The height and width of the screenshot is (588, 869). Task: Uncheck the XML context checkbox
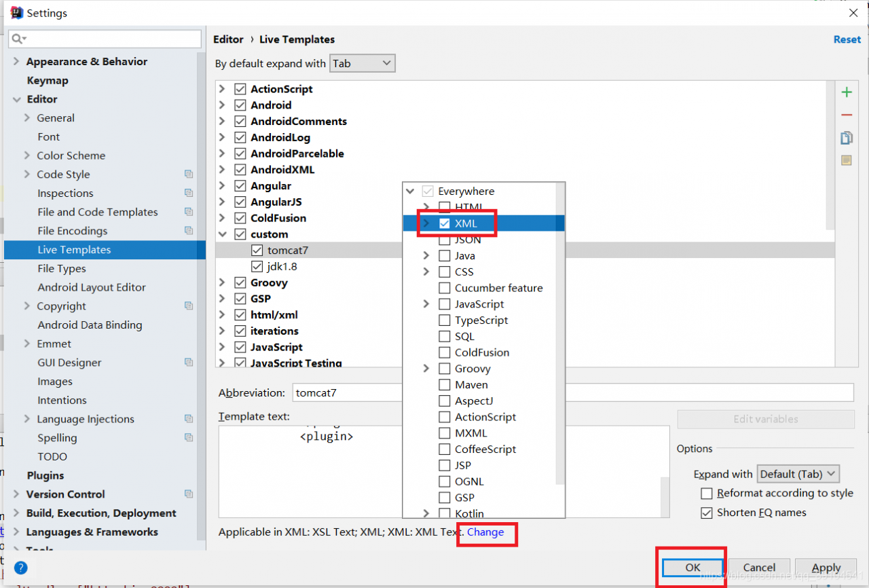[445, 223]
